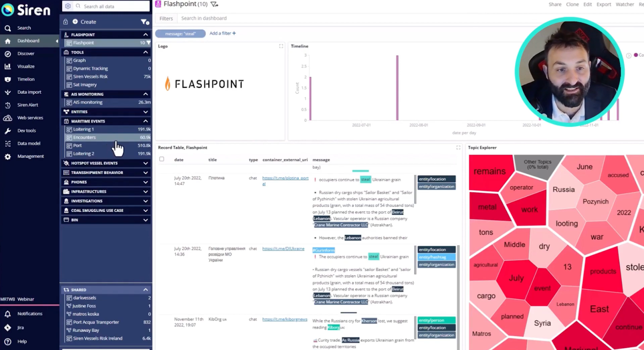Viewport: 644px width, 350px height.
Task: Open Dev tools wrench icon
Action: point(8,131)
